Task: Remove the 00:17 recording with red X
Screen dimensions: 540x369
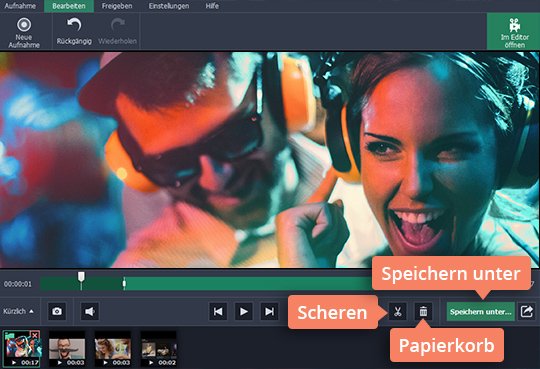Action: [35, 335]
